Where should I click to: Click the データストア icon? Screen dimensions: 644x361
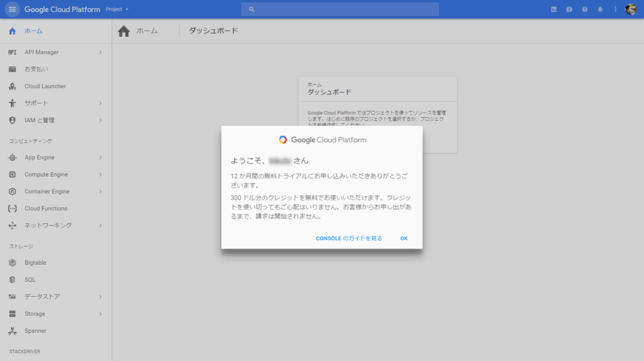coord(13,296)
